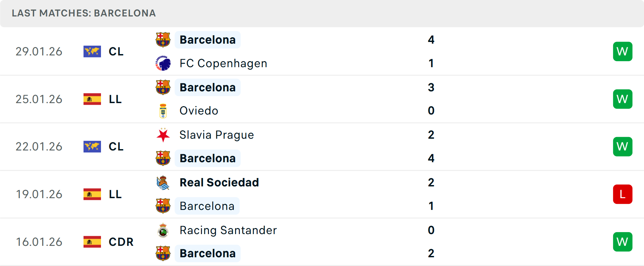Viewport: 644px width, 266px height.
Task: Toggle the green W result badge for Barcelona vs Copenhagen
Action: pos(623,51)
